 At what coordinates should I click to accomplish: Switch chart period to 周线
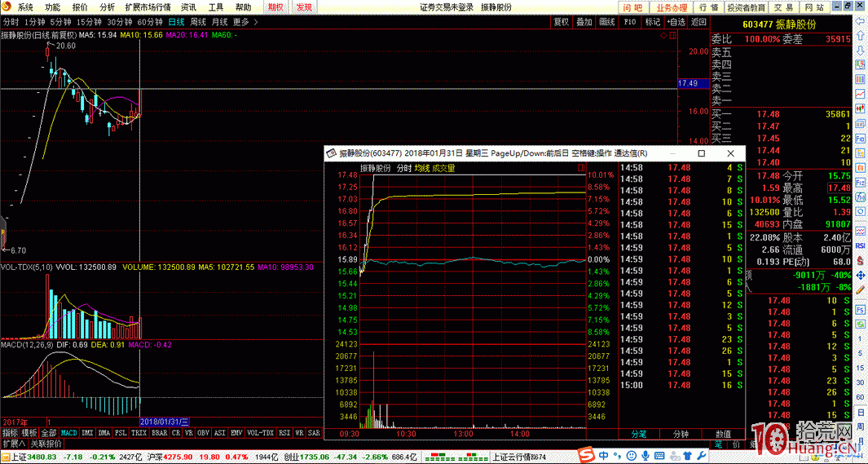point(198,22)
